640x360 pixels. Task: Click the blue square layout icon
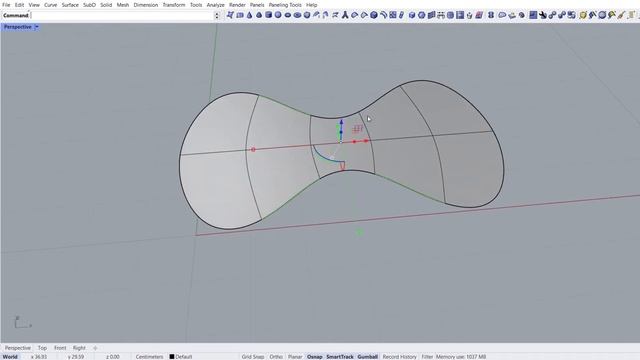[533, 15]
